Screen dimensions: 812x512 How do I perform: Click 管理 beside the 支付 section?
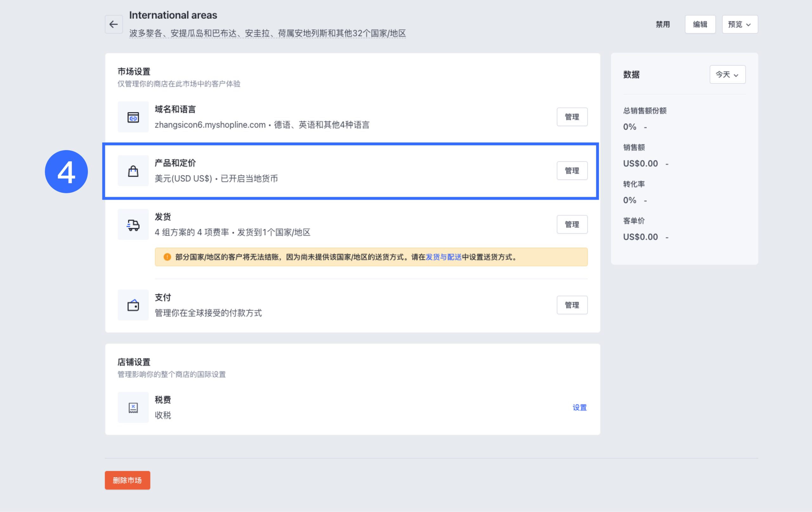tap(572, 305)
